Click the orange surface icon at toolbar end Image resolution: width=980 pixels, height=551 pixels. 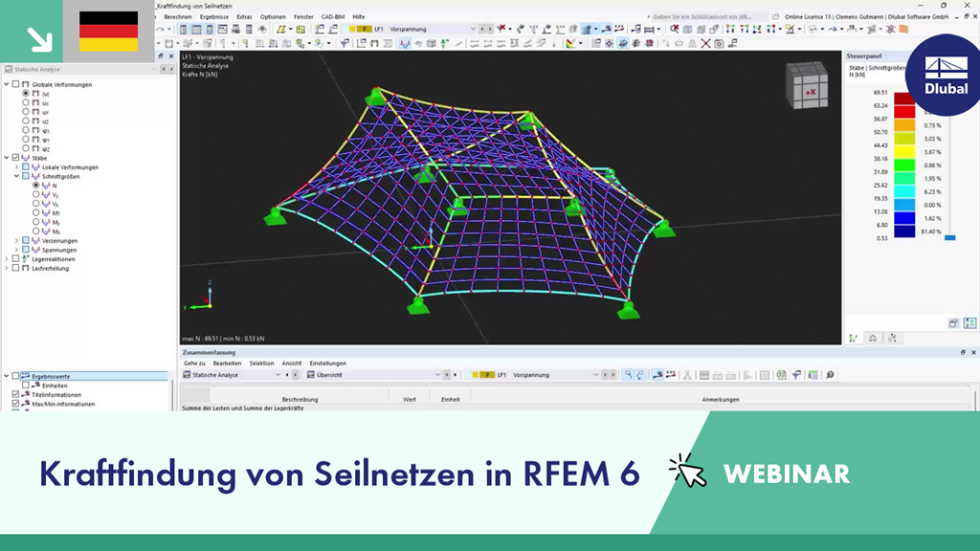click(903, 29)
